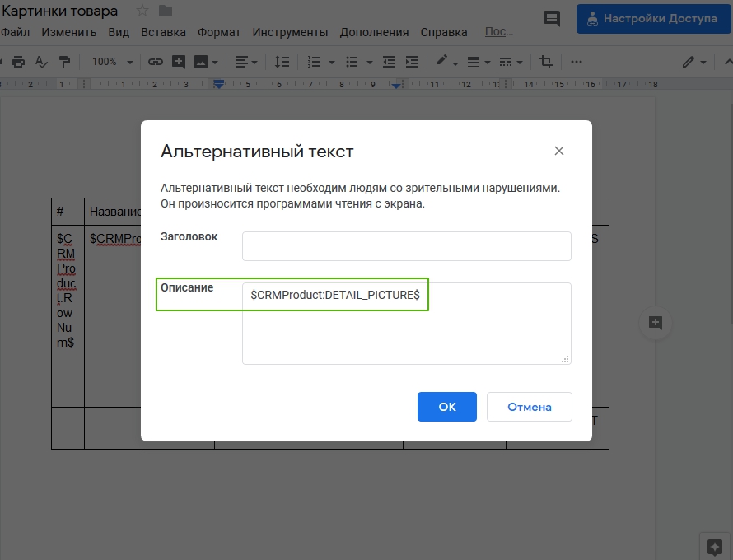This screenshot has width=733, height=560.
Task: Open the comments history icon
Action: [x=552, y=18]
